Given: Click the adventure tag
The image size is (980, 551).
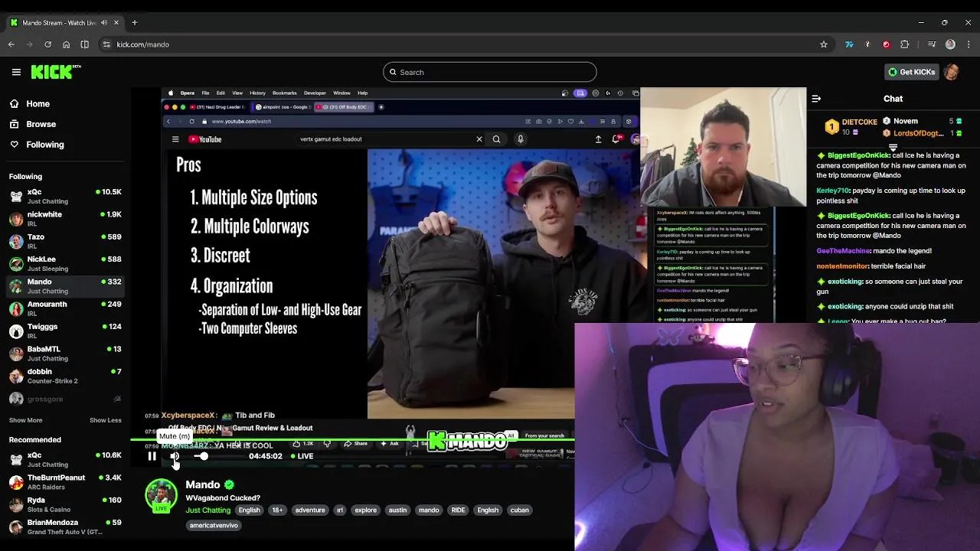Looking at the screenshot, I should tap(310, 510).
